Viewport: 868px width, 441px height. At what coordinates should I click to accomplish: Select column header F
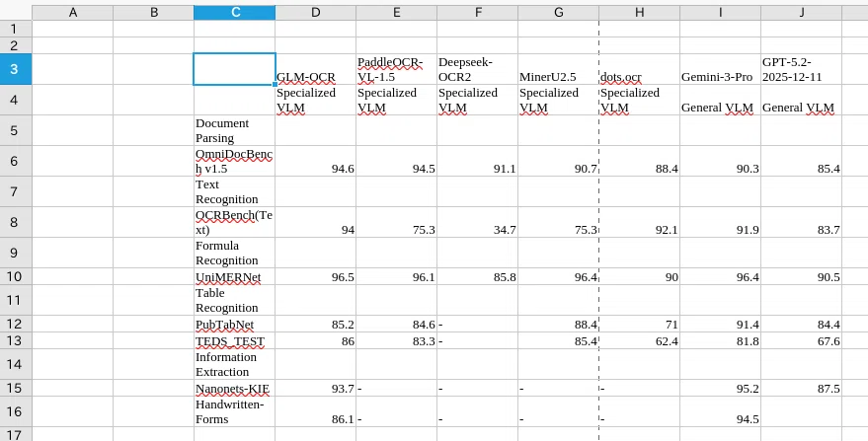click(478, 13)
